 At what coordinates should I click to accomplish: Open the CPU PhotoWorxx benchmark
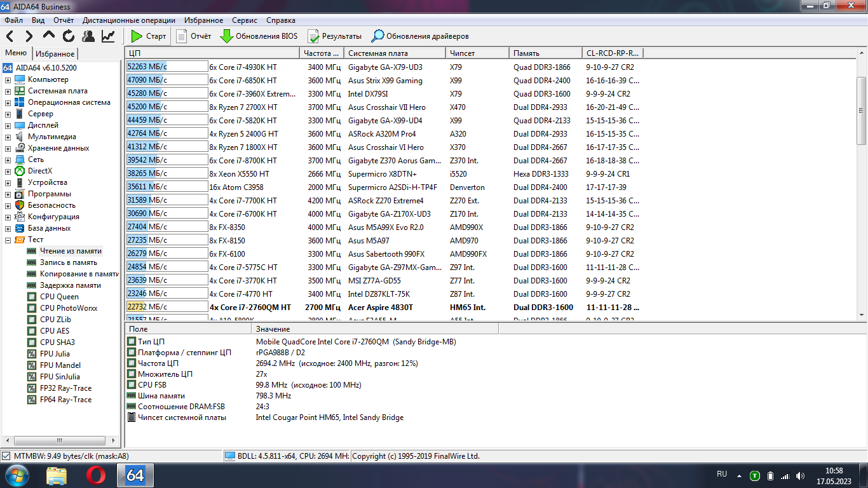(69, 308)
